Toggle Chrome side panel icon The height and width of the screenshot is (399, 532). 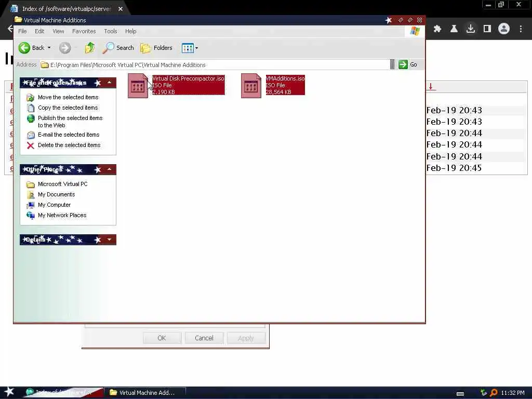tap(487, 29)
